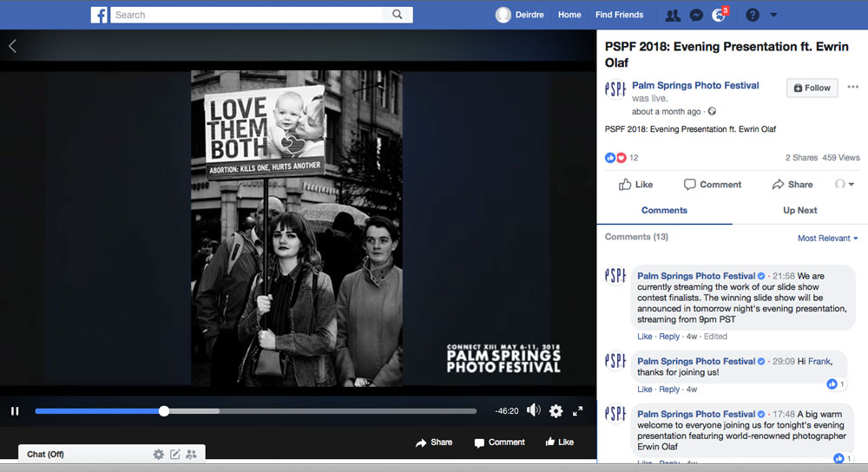Screen dimensions: 868x472
Task: Expand the Most Relevant comments sorting
Action: pyautogui.click(x=827, y=238)
